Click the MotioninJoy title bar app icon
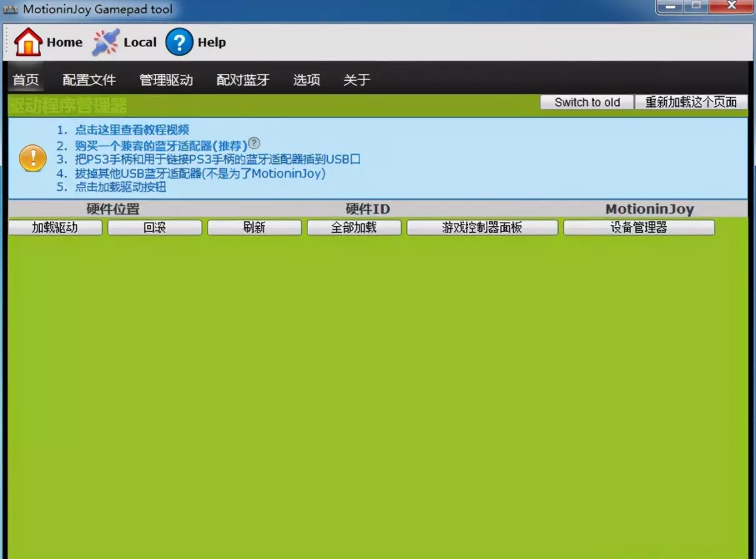756x559 pixels. (10, 9)
